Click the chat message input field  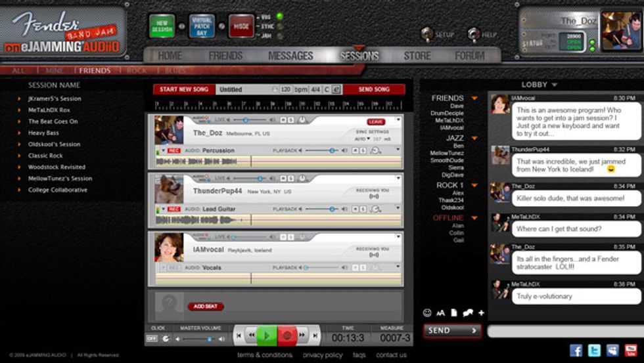[x=566, y=331]
